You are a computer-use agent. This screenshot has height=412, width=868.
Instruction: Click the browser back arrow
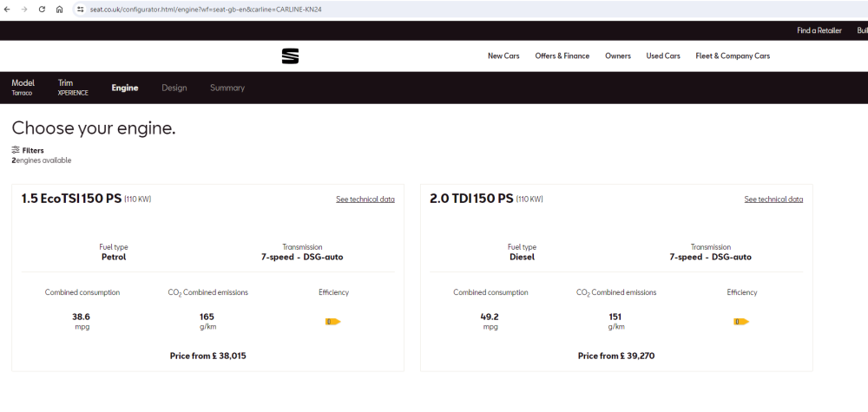[x=7, y=10]
